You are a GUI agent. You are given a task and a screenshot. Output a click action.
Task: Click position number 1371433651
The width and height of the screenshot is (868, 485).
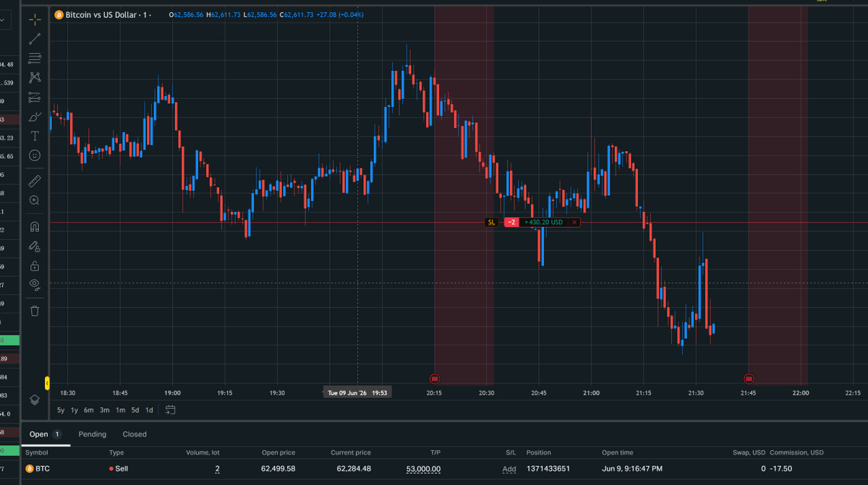(x=548, y=469)
